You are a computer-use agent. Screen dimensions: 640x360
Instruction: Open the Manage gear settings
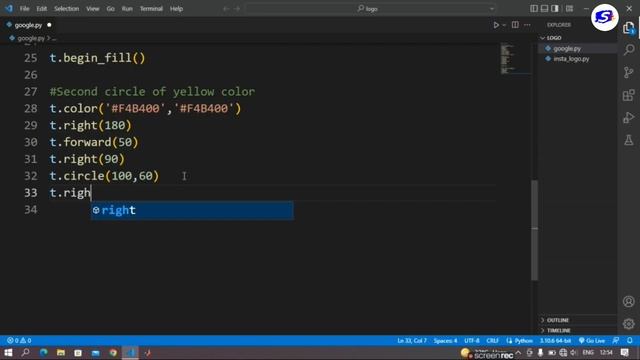pos(629,324)
